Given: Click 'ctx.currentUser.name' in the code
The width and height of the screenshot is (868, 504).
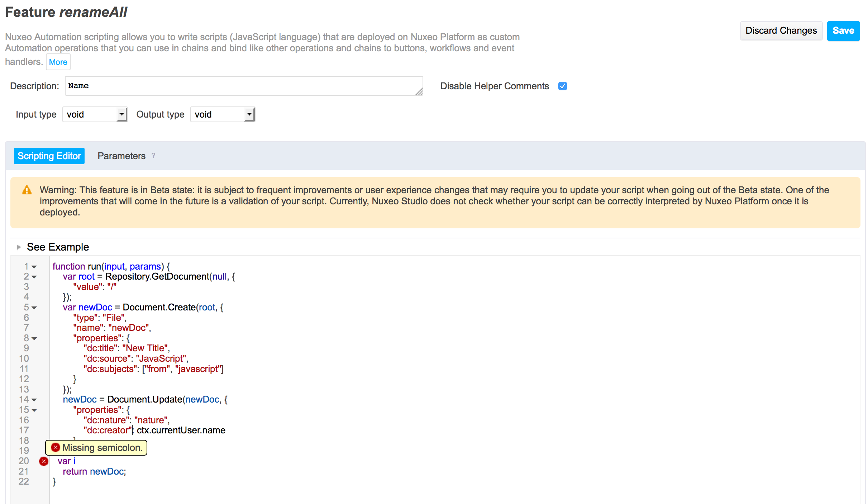Looking at the screenshot, I should coord(181,430).
